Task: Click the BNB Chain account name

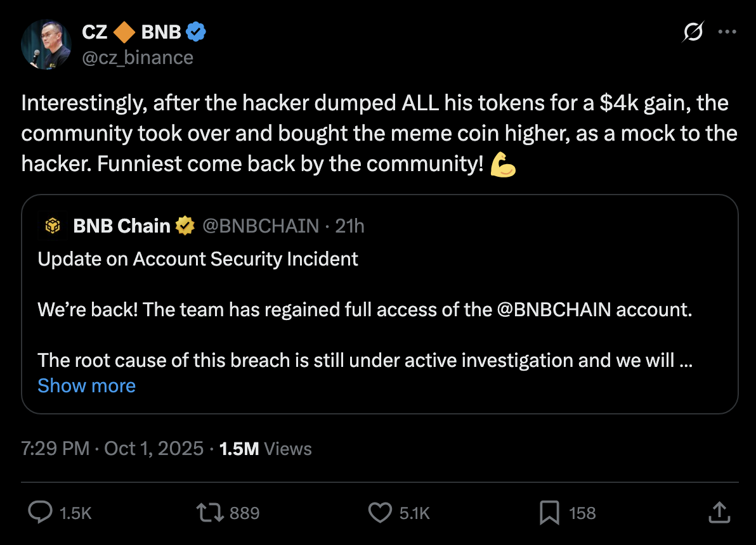Action: point(122,226)
